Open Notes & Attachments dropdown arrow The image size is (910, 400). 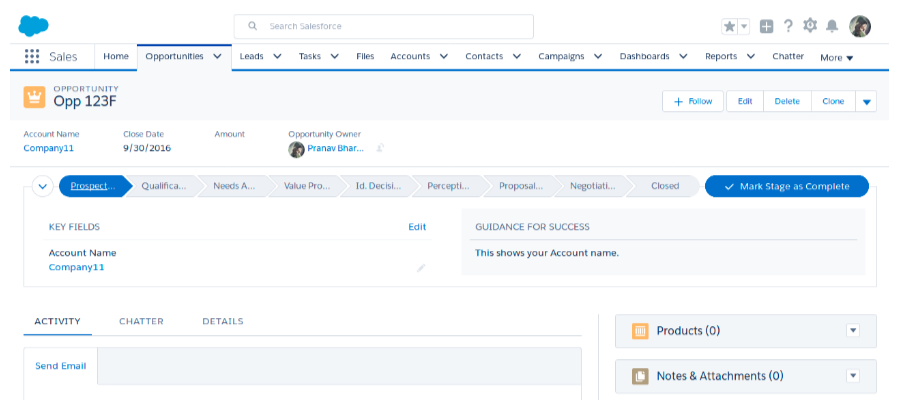point(853,376)
